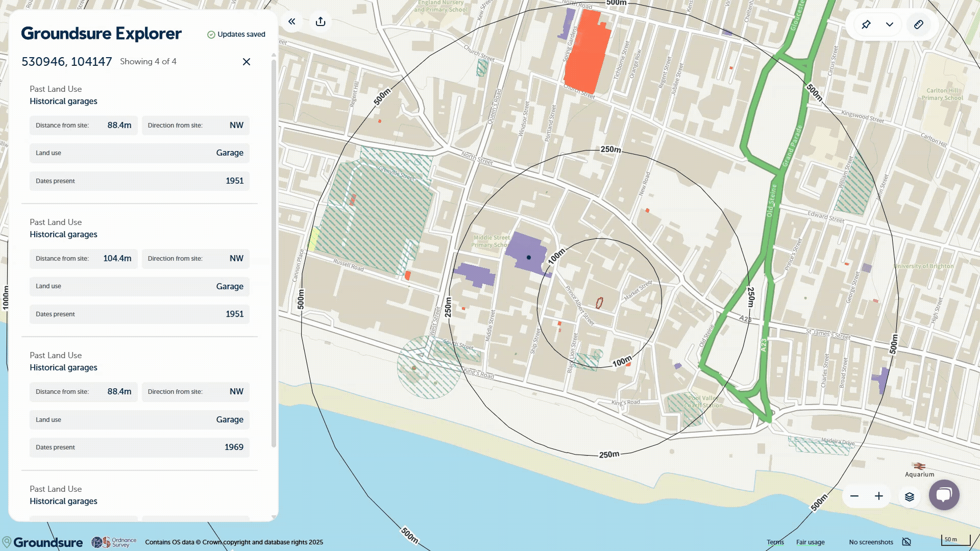Open the map layers panel
Viewport: 980px width, 551px height.
[910, 496]
